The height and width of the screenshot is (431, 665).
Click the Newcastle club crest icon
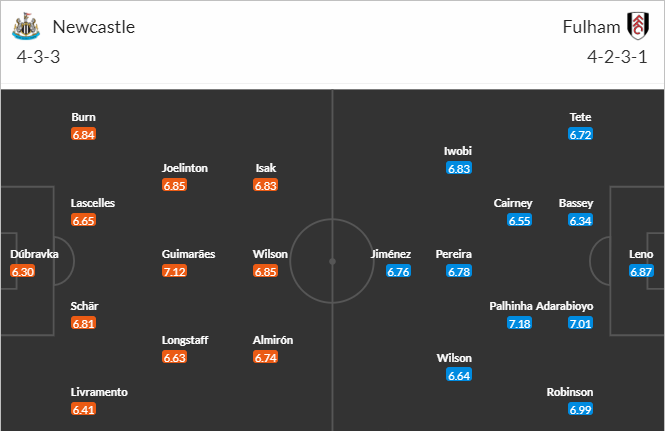[28, 27]
